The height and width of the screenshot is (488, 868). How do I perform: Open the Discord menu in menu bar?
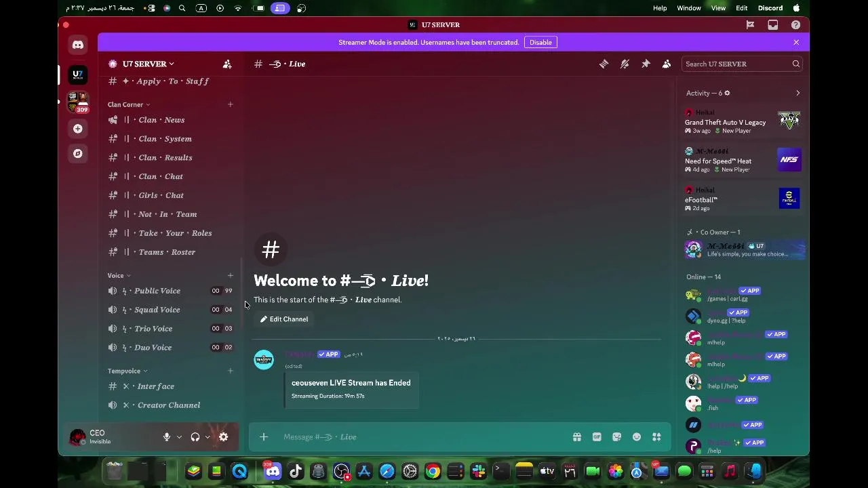click(770, 8)
